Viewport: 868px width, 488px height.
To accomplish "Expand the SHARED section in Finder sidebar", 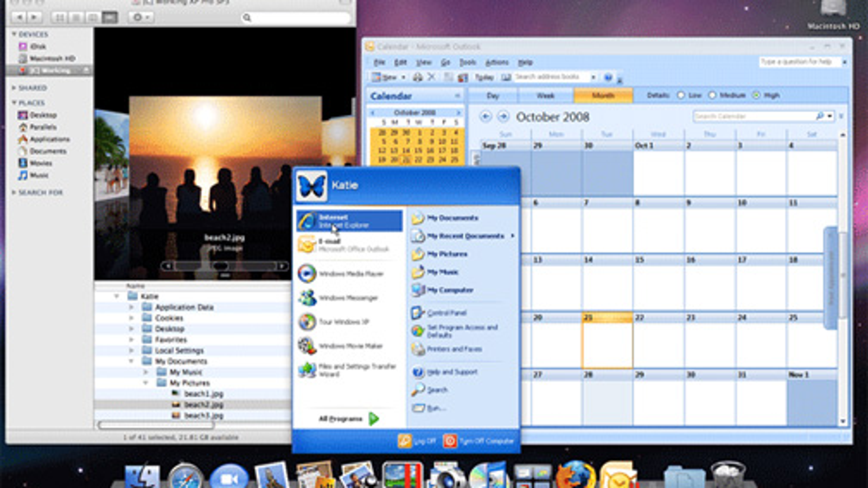I will [x=14, y=88].
